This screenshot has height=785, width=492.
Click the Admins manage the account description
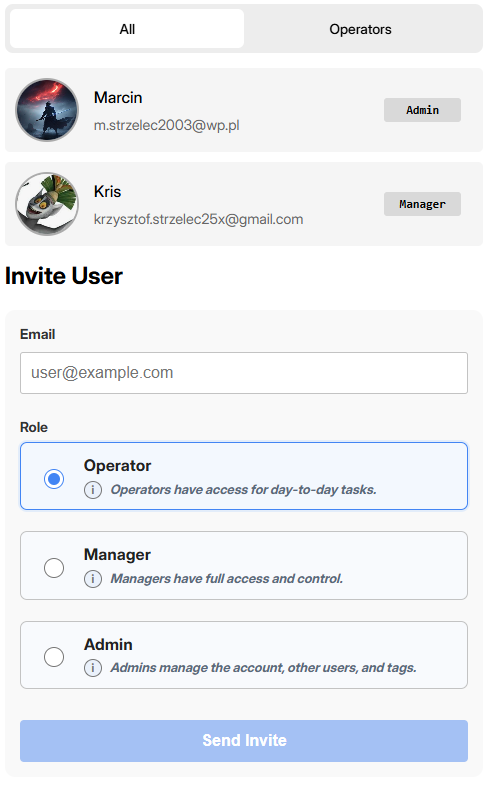pos(263,668)
